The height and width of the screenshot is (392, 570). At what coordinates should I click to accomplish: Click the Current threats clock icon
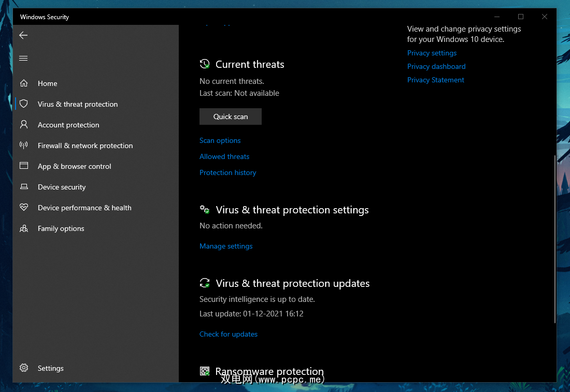click(x=205, y=64)
